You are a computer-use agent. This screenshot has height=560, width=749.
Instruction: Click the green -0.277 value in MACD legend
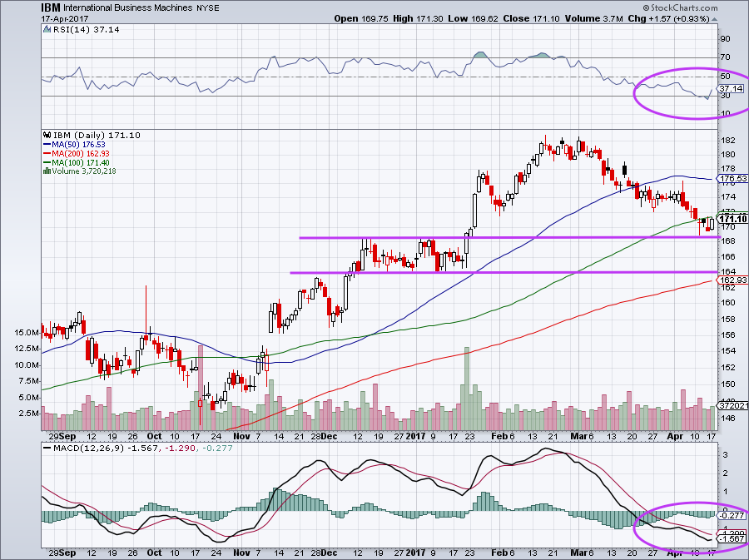tap(217, 448)
